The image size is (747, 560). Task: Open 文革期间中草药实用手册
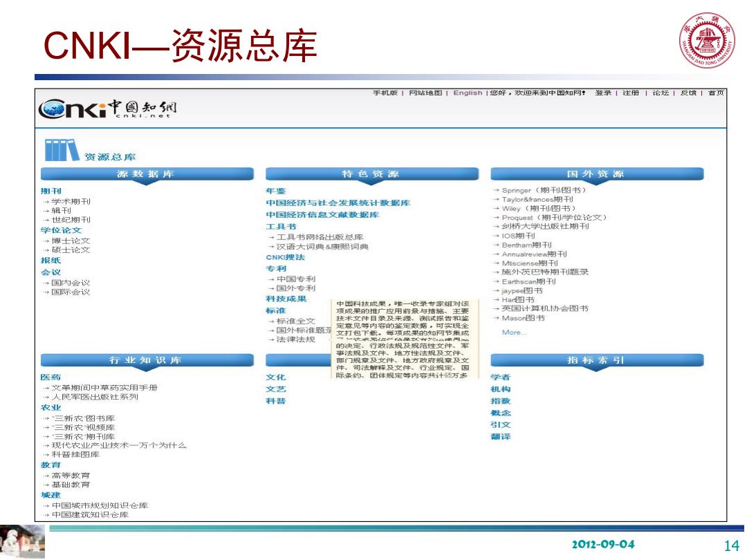(104, 388)
